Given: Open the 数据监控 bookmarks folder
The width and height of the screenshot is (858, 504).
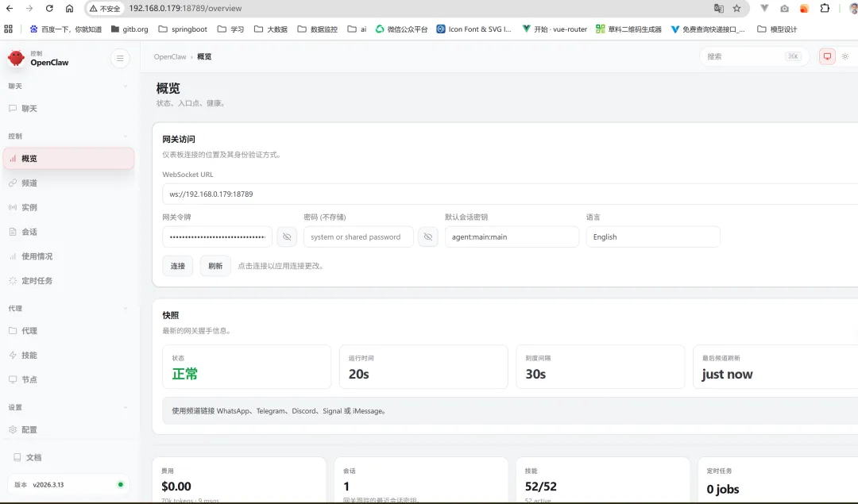Looking at the screenshot, I should tap(317, 29).
